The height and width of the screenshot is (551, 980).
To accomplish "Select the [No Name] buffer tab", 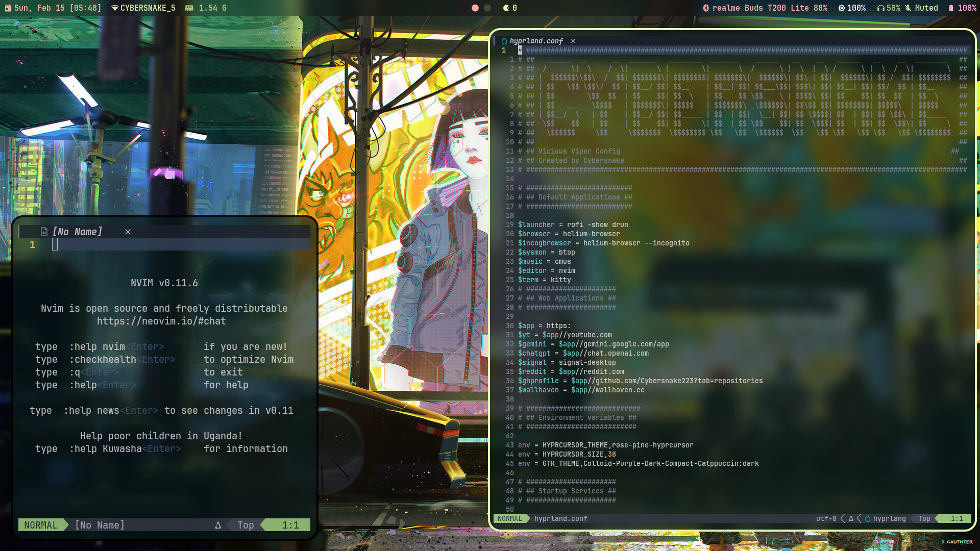I will (x=77, y=232).
